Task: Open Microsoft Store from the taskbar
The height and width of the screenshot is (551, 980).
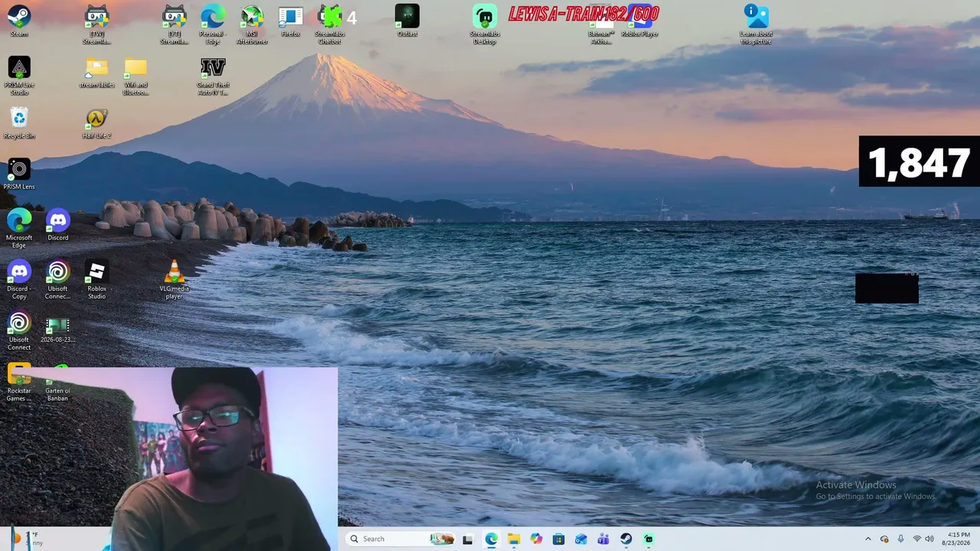Action: (558, 539)
